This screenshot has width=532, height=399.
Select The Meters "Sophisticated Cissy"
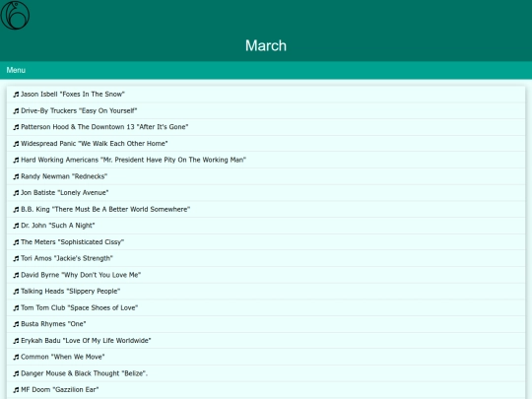point(266,242)
